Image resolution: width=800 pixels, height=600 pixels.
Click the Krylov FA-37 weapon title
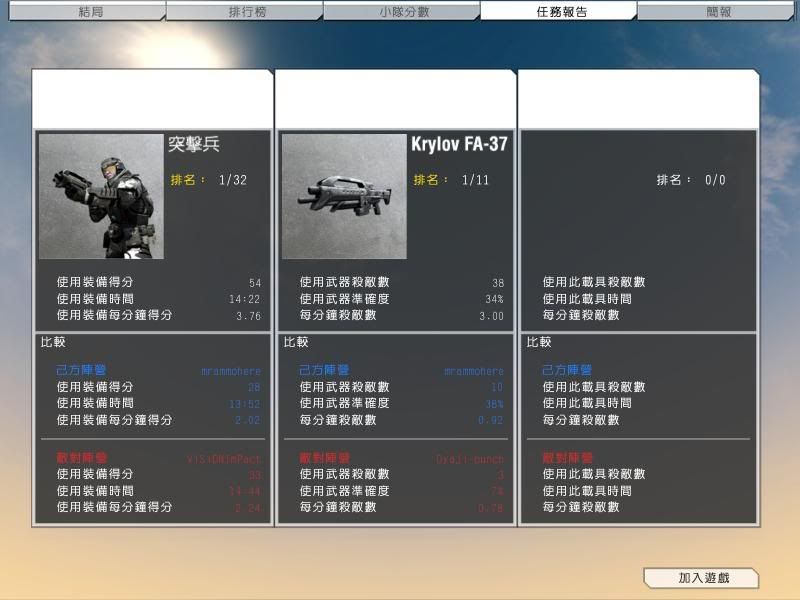[x=459, y=144]
